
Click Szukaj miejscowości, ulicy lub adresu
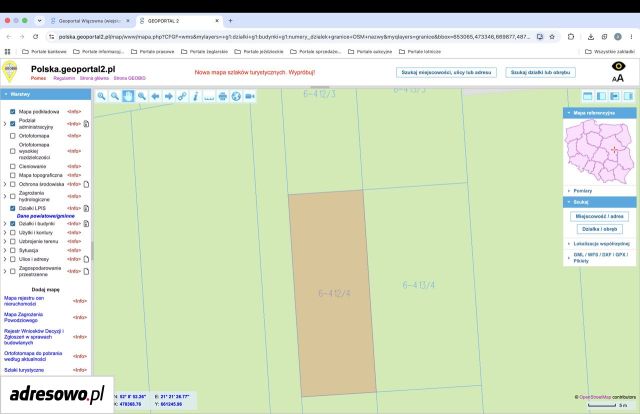pos(446,72)
